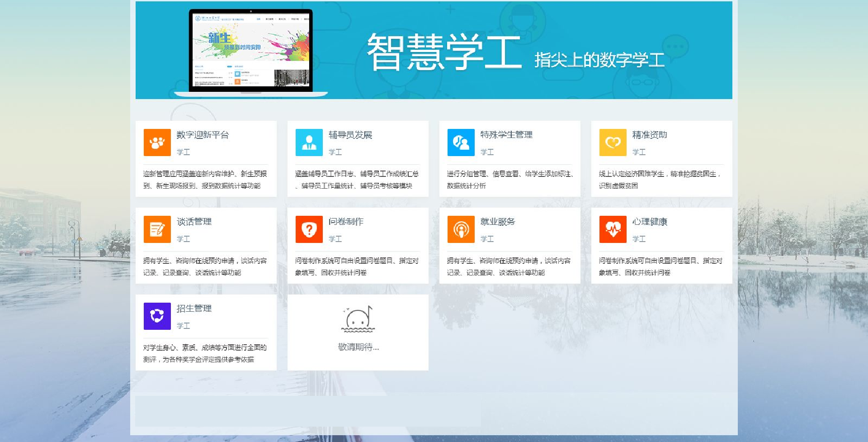Click the 就业服务 orange broadcast icon
This screenshot has height=442, width=868.
(461, 229)
